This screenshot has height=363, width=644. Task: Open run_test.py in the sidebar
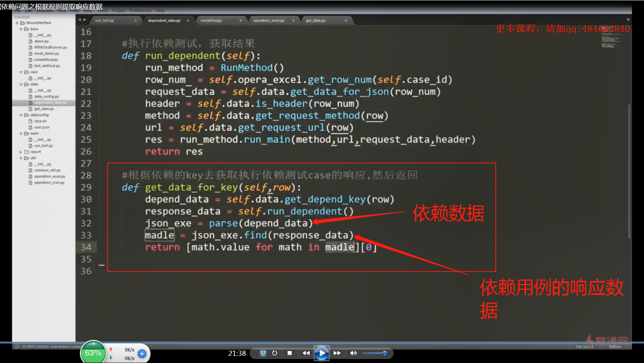click(x=43, y=146)
